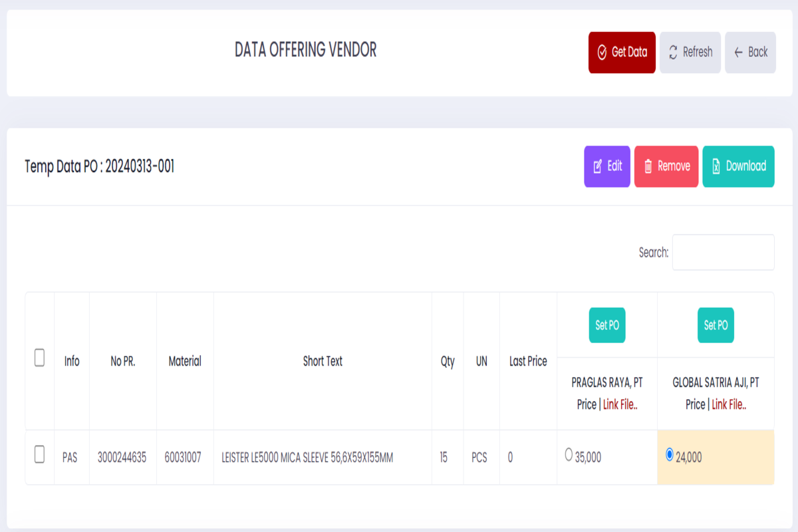This screenshot has height=532, width=798.
Task: Open Link File under PRAGLAS RAYA, PT
Action: (x=620, y=404)
